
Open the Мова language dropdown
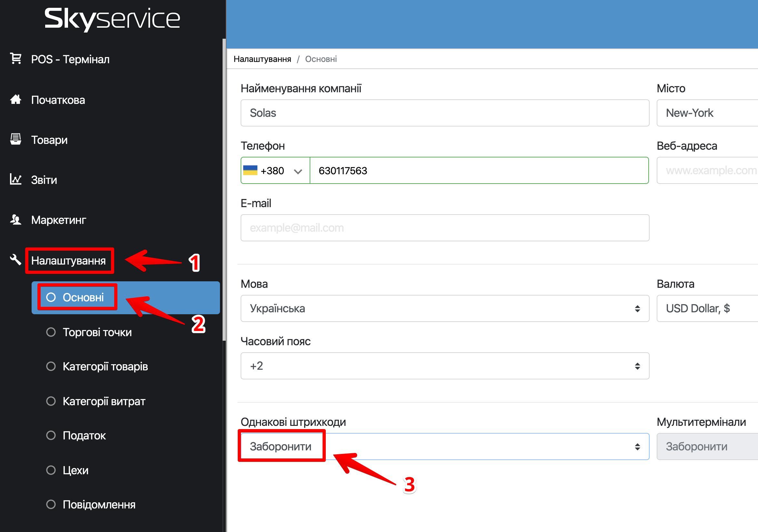[x=444, y=308]
